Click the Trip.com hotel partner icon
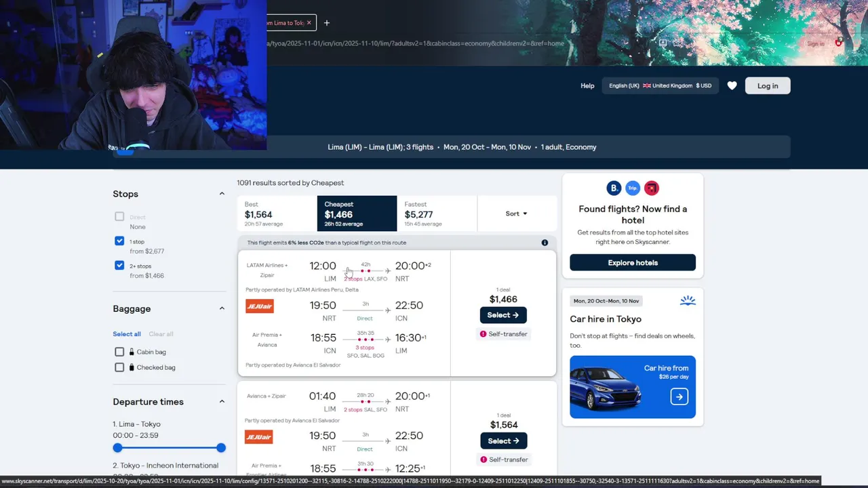This screenshot has width=868, height=488. 633,188
